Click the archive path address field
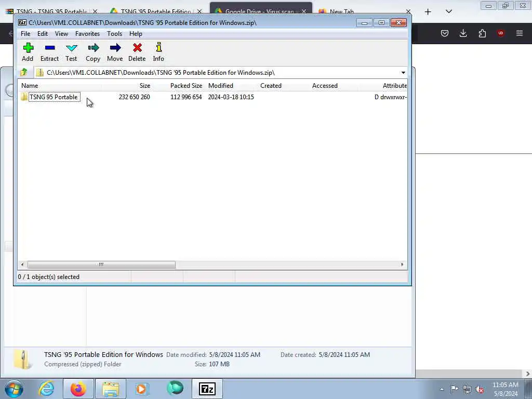 tap(217, 73)
